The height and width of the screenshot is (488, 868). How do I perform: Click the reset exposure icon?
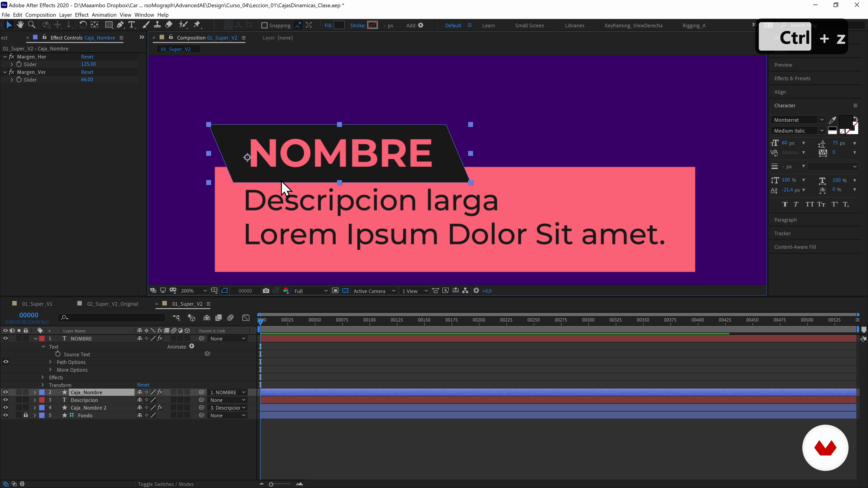pos(476,291)
